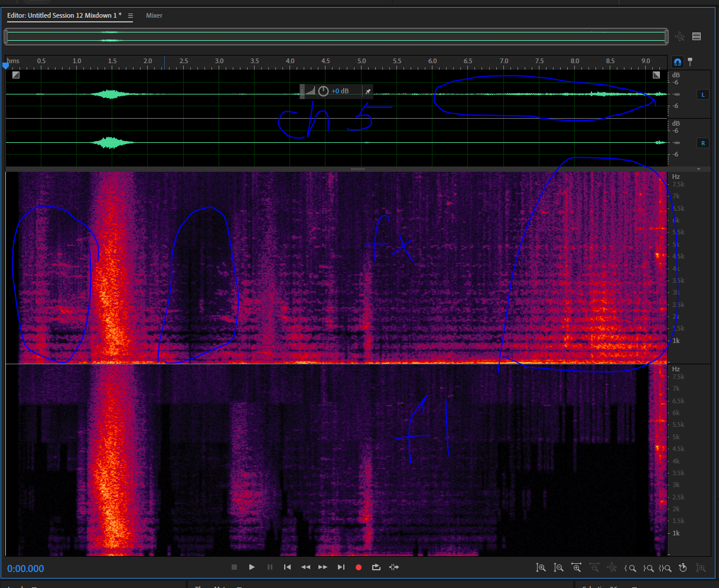This screenshot has width=719, height=588.
Task: Click the Skip Selection icon
Action: pos(394,567)
